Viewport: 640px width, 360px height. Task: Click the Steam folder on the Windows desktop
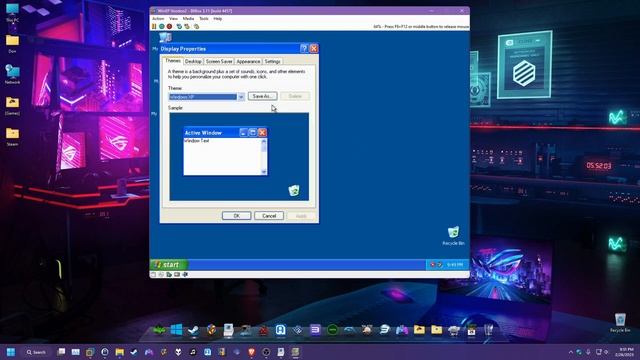pyautogui.click(x=12, y=136)
